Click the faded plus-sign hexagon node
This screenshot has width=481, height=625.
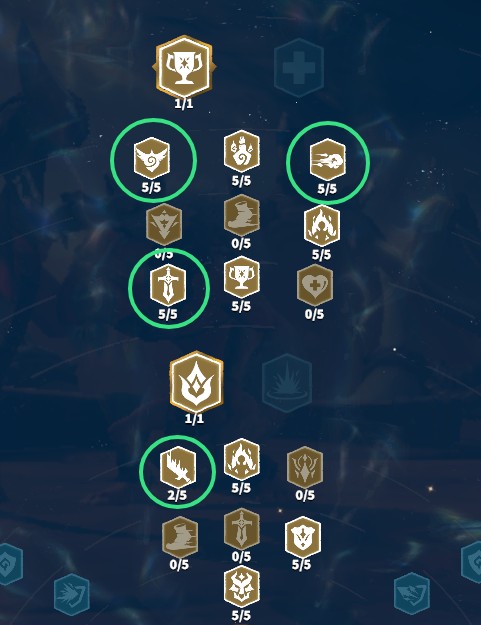pos(298,67)
